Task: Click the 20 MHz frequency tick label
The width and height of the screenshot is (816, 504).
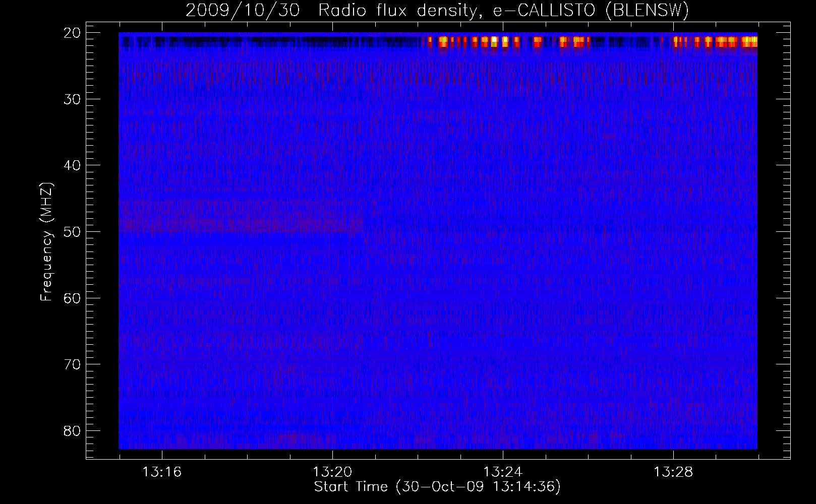Action: 72,33
